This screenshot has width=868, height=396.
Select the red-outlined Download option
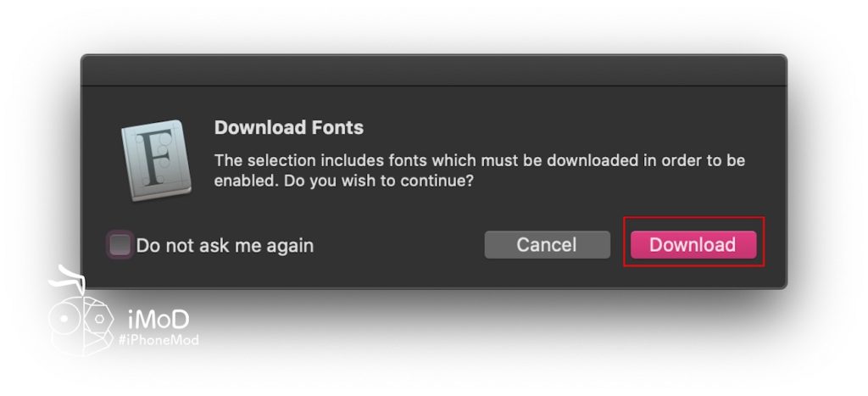[x=693, y=245]
